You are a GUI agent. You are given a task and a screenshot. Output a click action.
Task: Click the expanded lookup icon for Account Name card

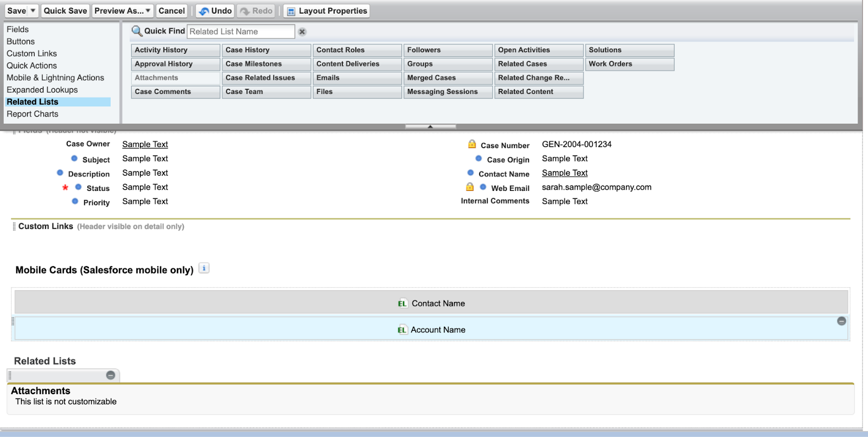pos(402,330)
